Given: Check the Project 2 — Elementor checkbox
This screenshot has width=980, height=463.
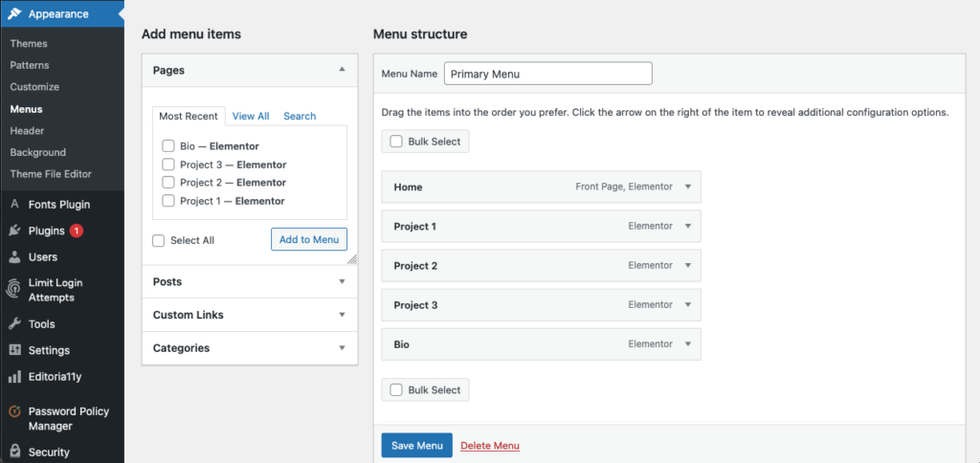Looking at the screenshot, I should click(168, 183).
